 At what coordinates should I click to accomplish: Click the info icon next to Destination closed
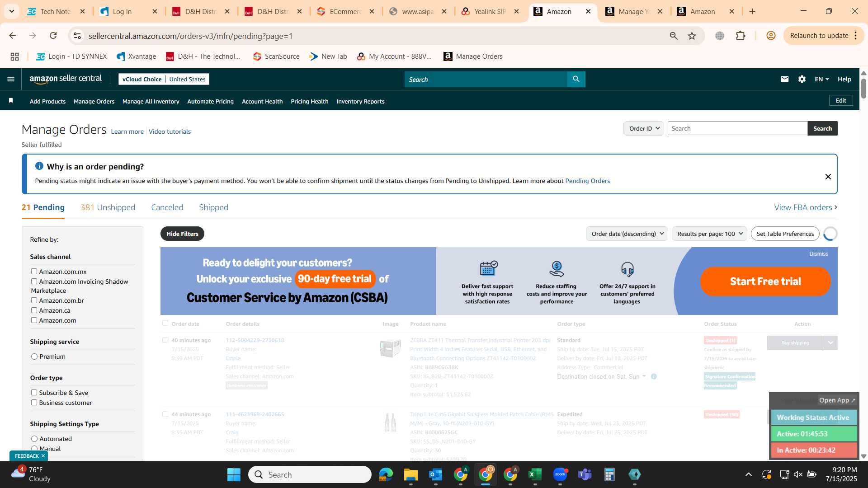coord(654,376)
